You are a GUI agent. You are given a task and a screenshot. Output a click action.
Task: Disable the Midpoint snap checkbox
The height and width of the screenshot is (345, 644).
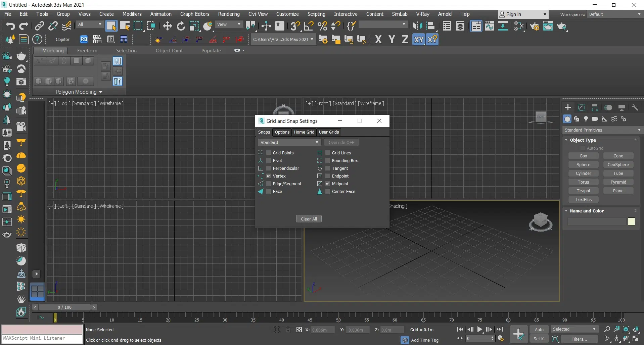tap(328, 184)
